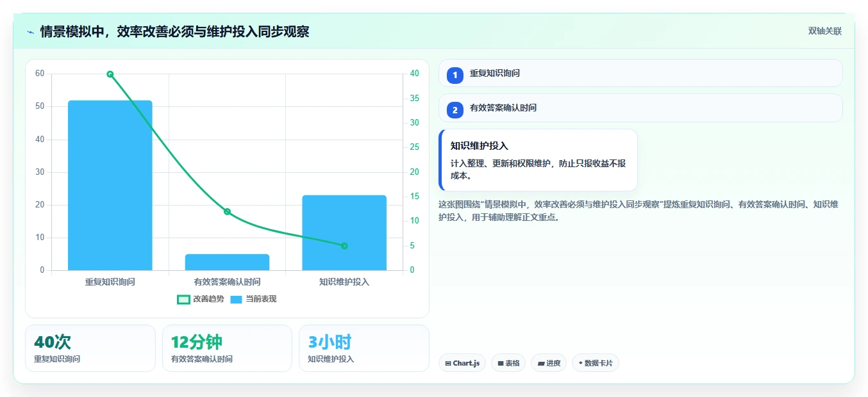This screenshot has height=397, width=868.
Task: Click the 有效答案确认时间 short blue bar
Action: 227,262
